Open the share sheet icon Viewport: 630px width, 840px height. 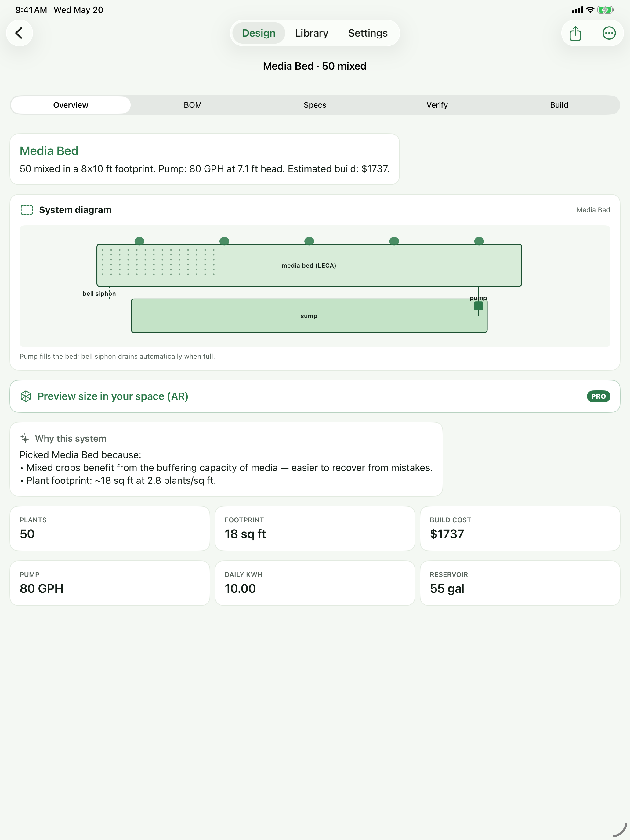tap(575, 33)
